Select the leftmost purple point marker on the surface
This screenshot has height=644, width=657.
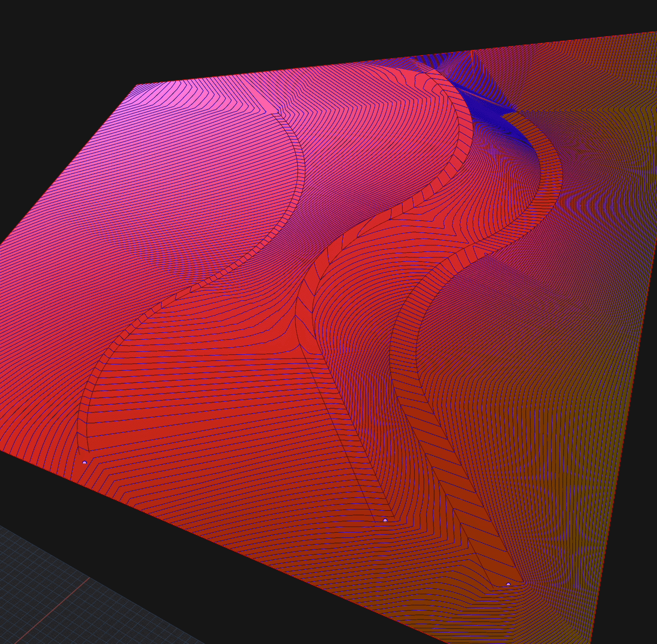[x=84, y=462]
